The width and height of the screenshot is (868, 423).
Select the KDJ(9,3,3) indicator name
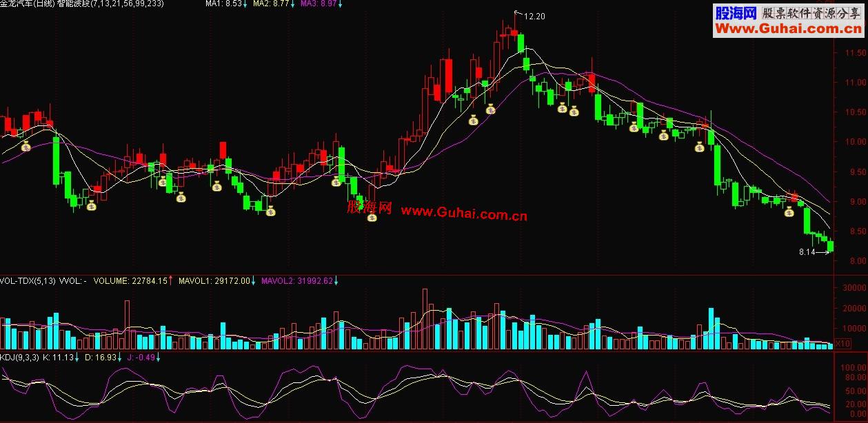click(x=19, y=358)
